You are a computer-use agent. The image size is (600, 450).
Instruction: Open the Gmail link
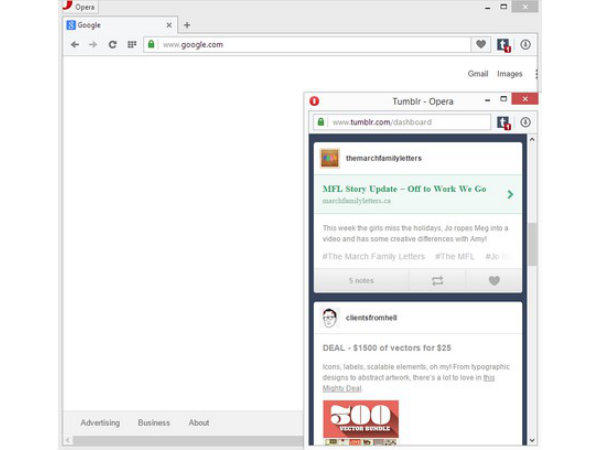478,73
